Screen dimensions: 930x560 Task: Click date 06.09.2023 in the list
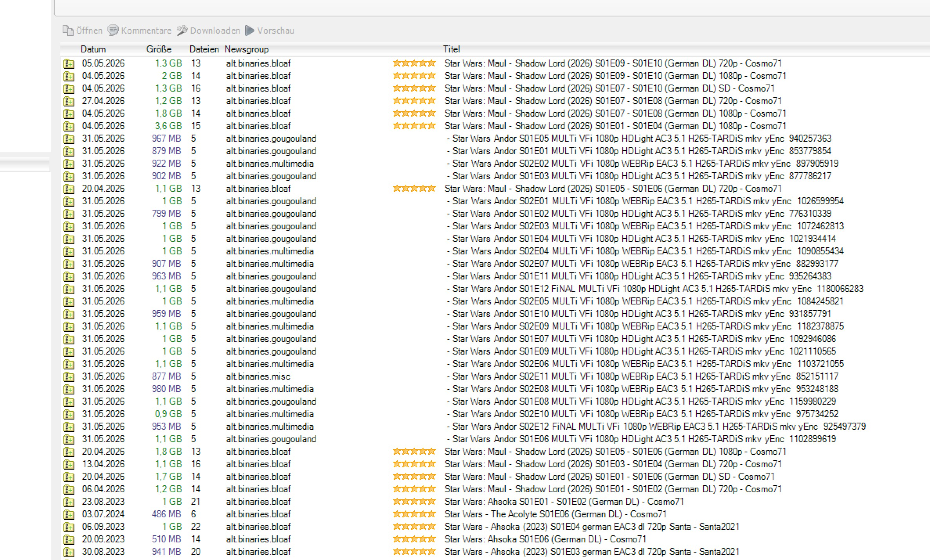(103, 527)
